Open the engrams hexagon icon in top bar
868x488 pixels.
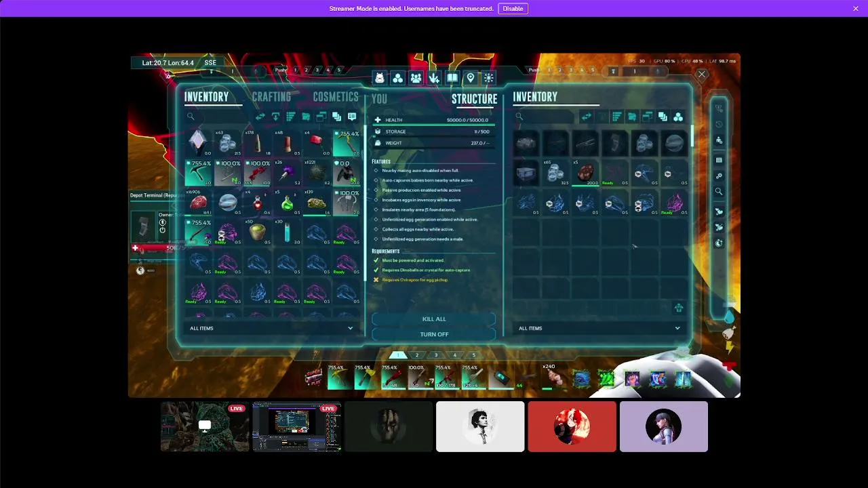(x=398, y=78)
